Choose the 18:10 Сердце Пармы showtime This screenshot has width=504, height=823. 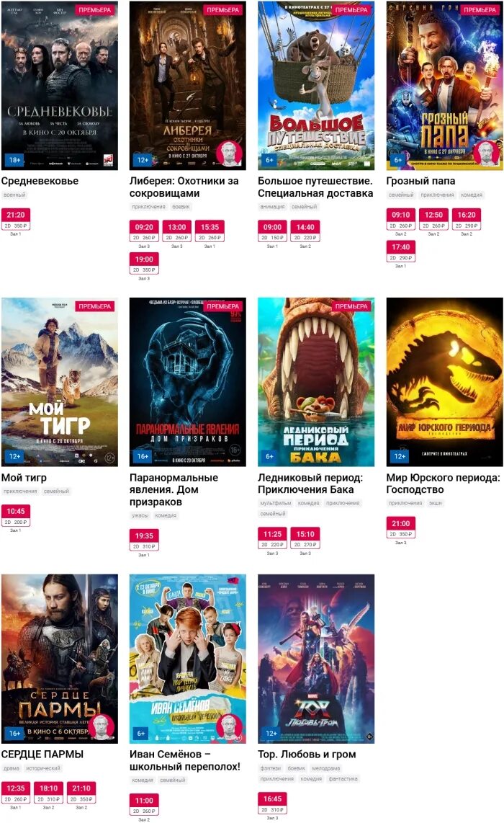[x=49, y=793]
